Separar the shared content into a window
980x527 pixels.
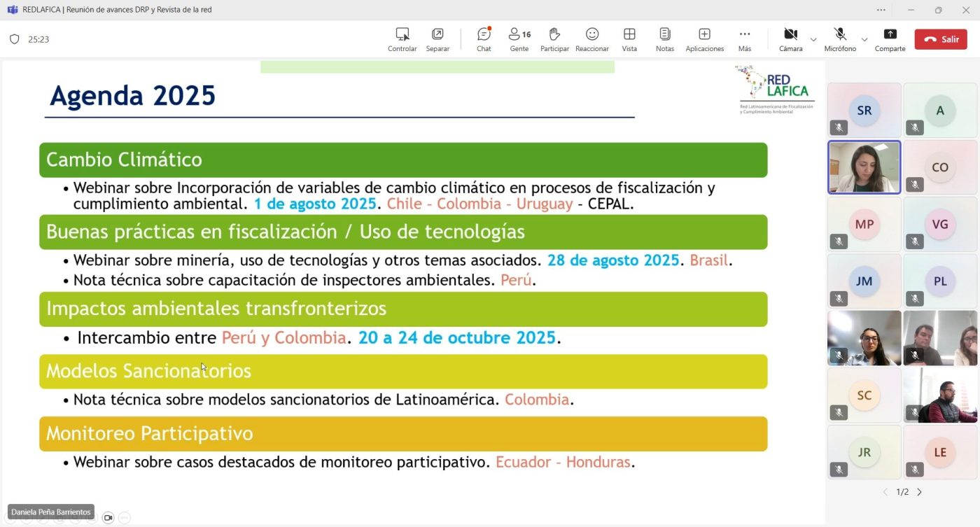[x=437, y=39]
